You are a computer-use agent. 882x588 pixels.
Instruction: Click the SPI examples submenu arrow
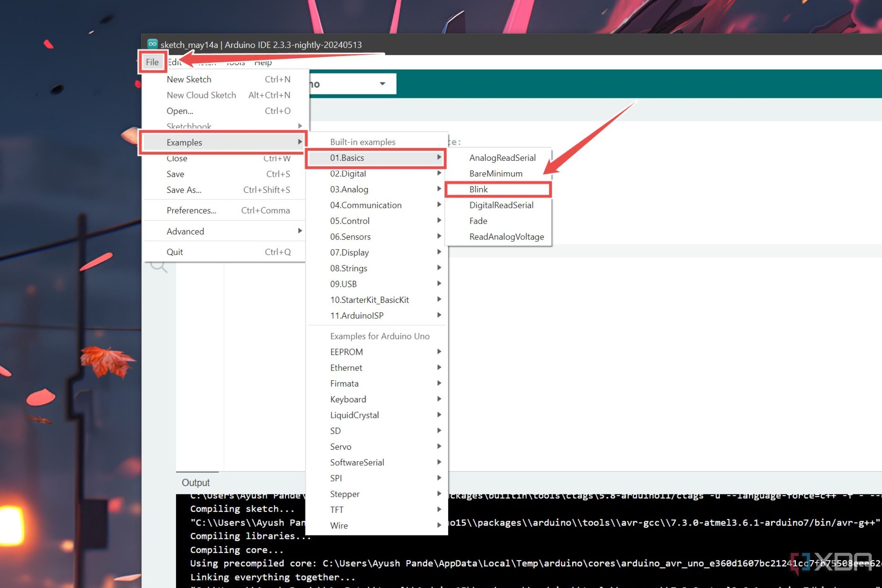tap(440, 478)
